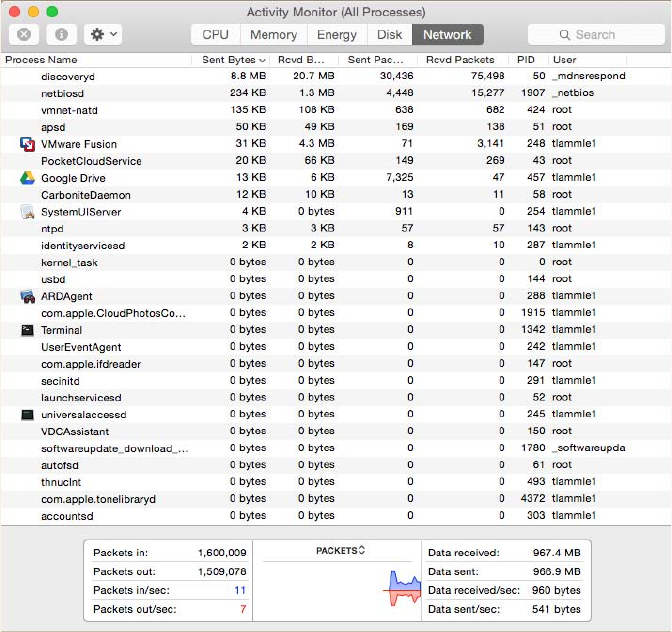
Task: Select the accountsd process row
Action: click(336, 516)
